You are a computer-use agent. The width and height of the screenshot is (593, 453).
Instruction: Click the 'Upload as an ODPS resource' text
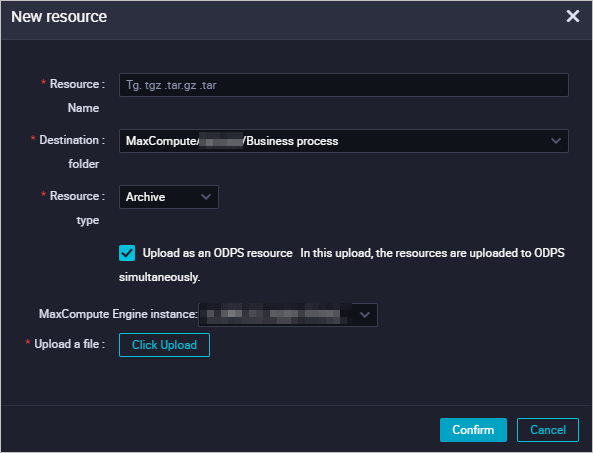tap(217, 253)
